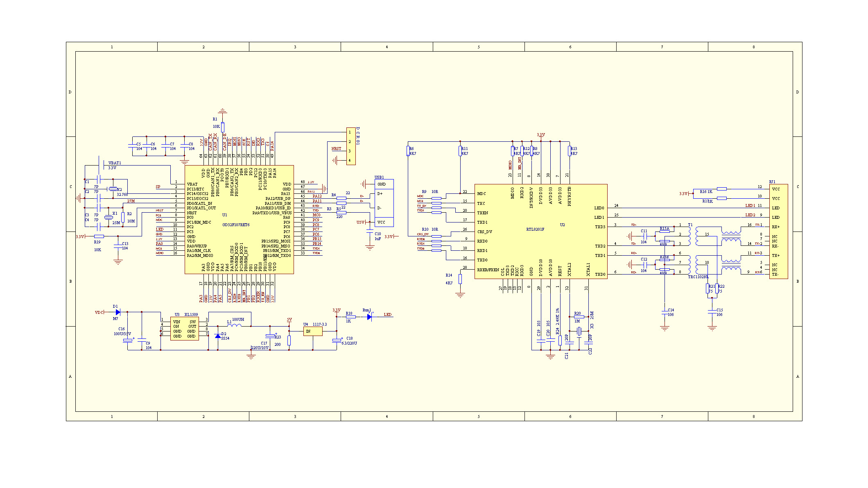Screen dimensions: 868x488
Task: Select the ground symbol below C10
Action: pos(370,247)
